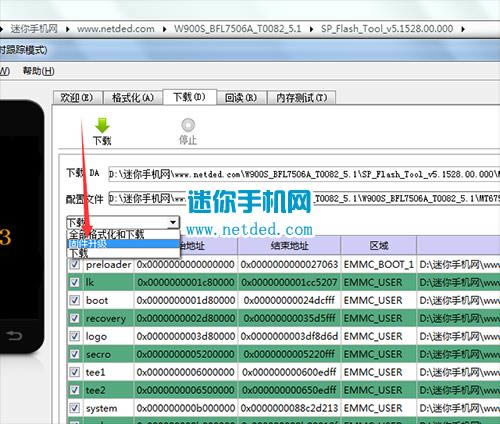Viewport: 500px width, 424px height.
Task: Open the 内存测试(T) tab
Action: [x=302, y=98]
